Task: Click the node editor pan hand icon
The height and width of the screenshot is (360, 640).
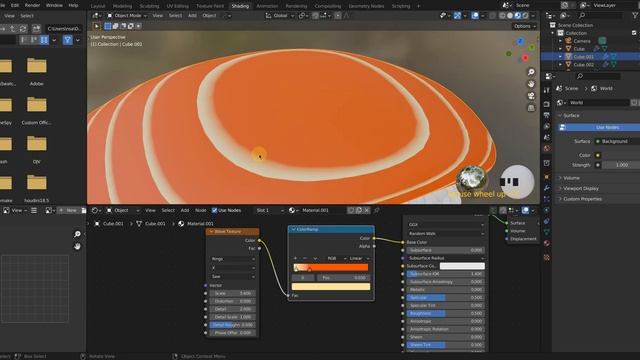Action: click(x=77, y=246)
